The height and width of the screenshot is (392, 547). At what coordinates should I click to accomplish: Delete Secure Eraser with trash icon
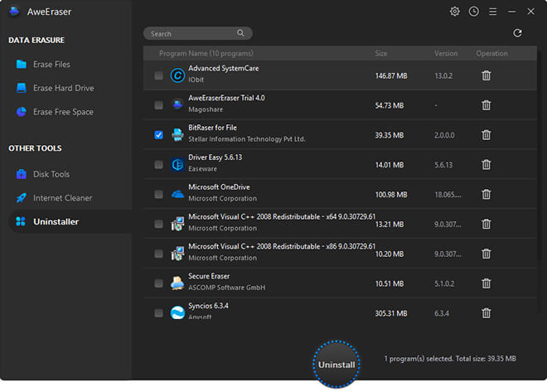tap(486, 283)
